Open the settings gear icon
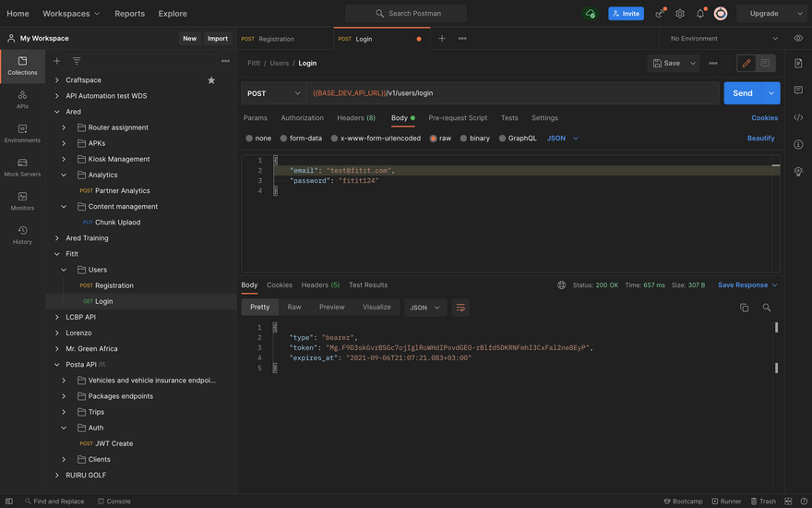812x508 pixels. click(680, 14)
